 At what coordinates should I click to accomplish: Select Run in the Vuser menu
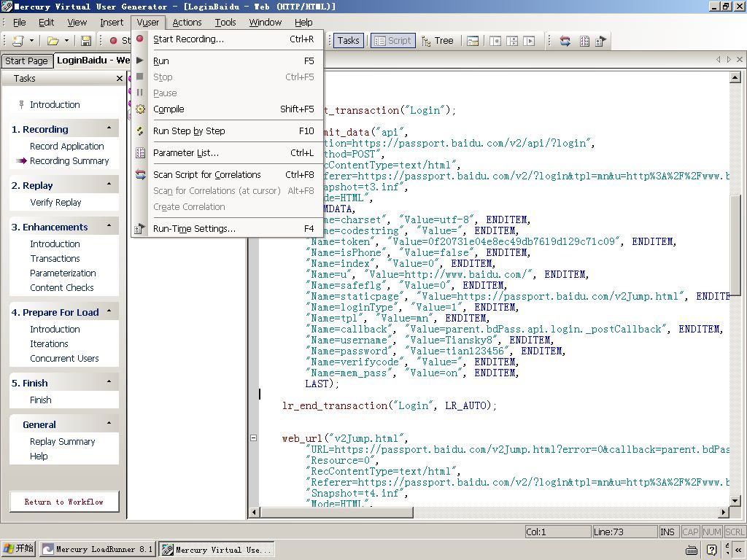pyautogui.click(x=228, y=61)
